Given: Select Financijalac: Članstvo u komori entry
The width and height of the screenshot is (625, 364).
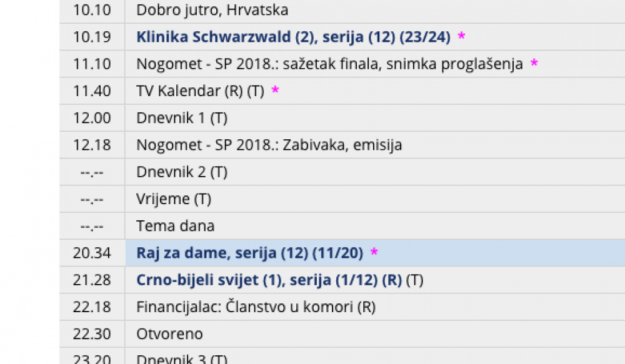Looking at the screenshot, I should 256,307.
